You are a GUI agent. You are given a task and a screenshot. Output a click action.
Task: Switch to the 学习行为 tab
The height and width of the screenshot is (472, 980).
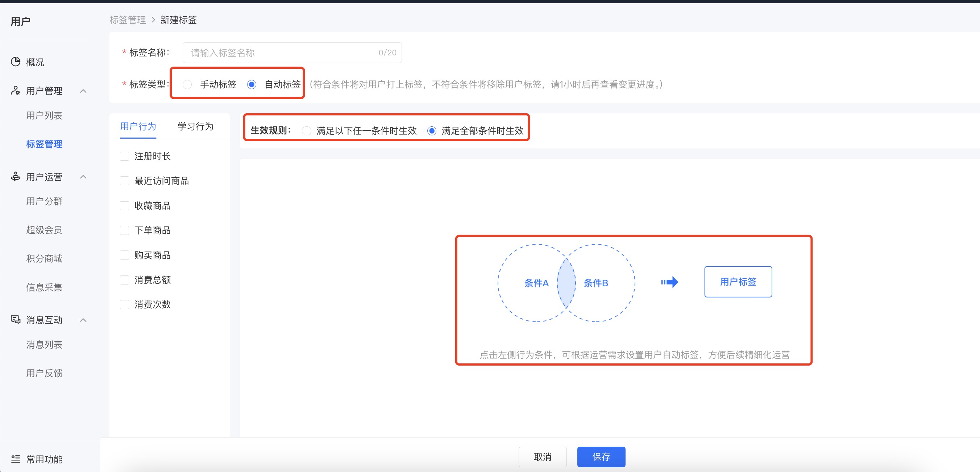(x=195, y=126)
